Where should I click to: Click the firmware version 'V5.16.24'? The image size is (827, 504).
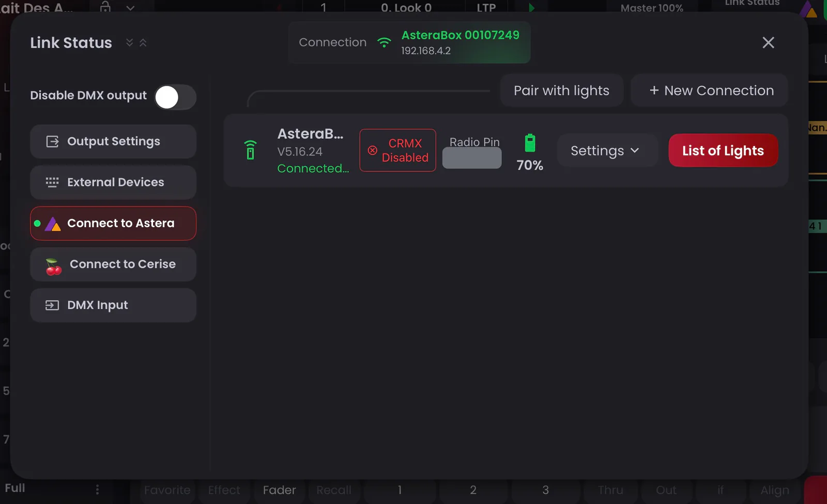point(300,152)
